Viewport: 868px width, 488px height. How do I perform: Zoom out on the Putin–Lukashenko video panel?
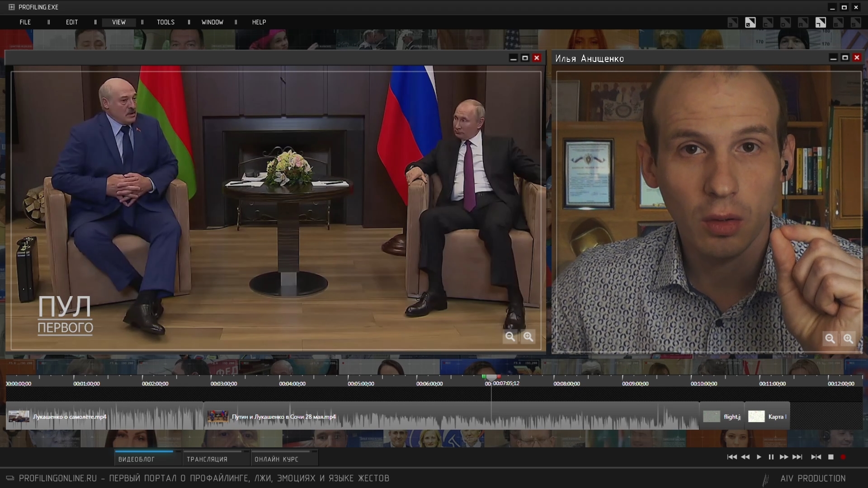[x=510, y=337]
